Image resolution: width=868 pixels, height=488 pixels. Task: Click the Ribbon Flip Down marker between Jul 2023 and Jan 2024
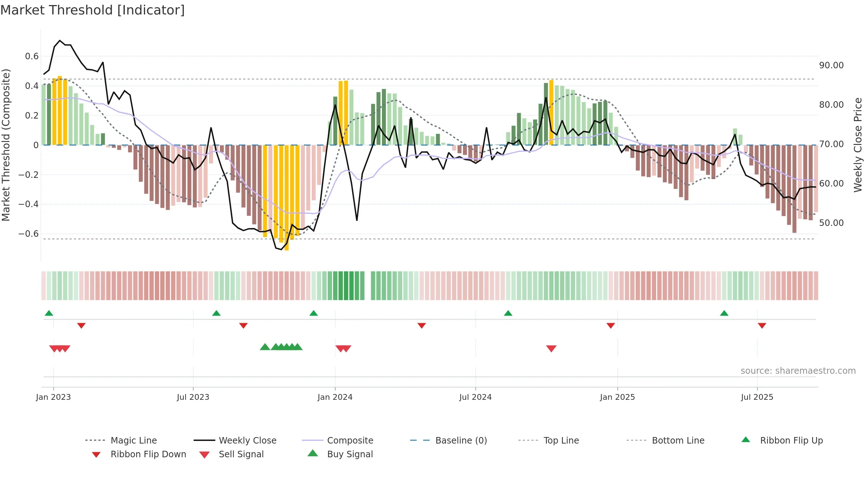click(x=243, y=326)
